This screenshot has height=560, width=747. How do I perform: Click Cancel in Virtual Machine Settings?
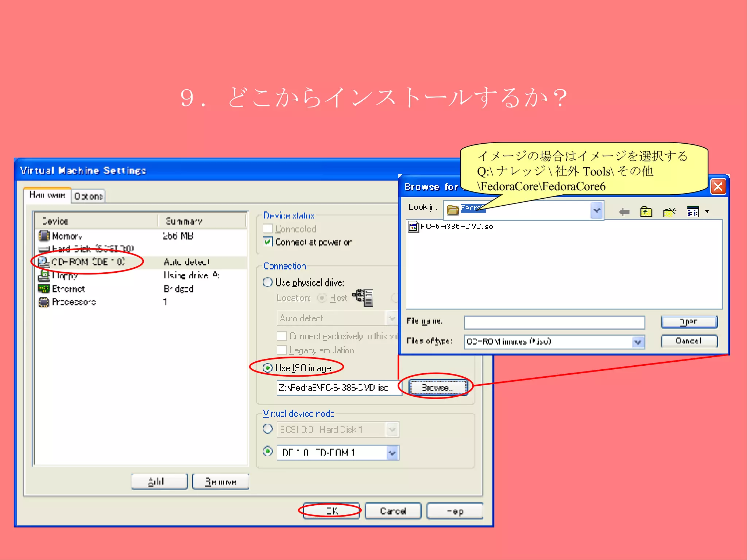click(393, 511)
